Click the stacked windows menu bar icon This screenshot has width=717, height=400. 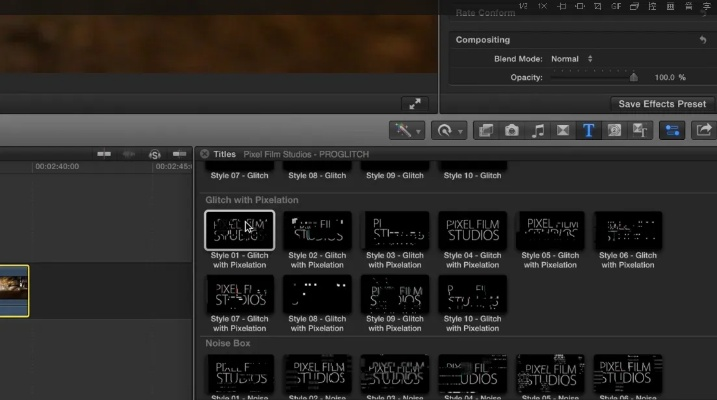[634, 6]
